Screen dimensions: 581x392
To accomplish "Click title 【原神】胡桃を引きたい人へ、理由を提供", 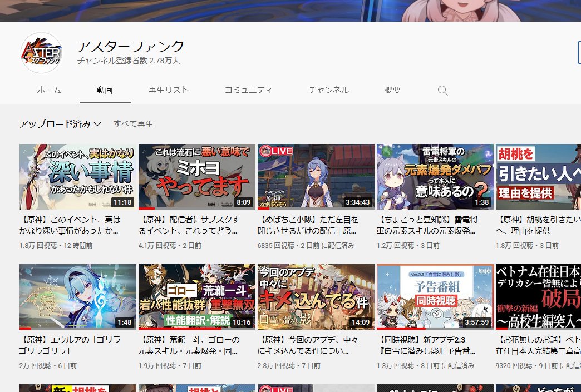I will (x=538, y=225).
